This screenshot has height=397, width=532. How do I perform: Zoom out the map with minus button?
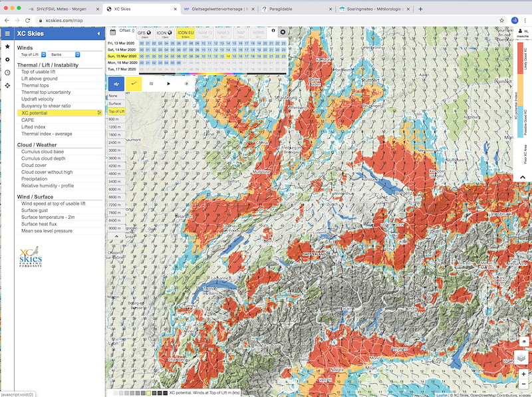tap(523, 384)
